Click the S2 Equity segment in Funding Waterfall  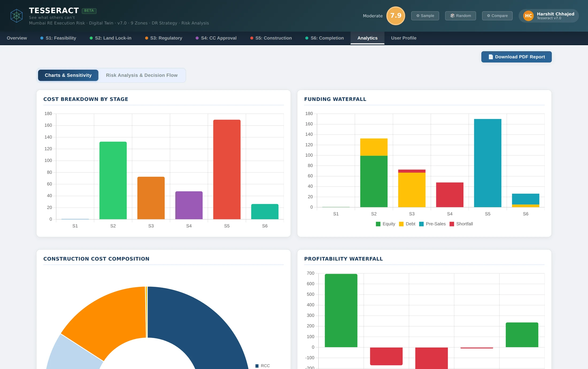point(374,182)
